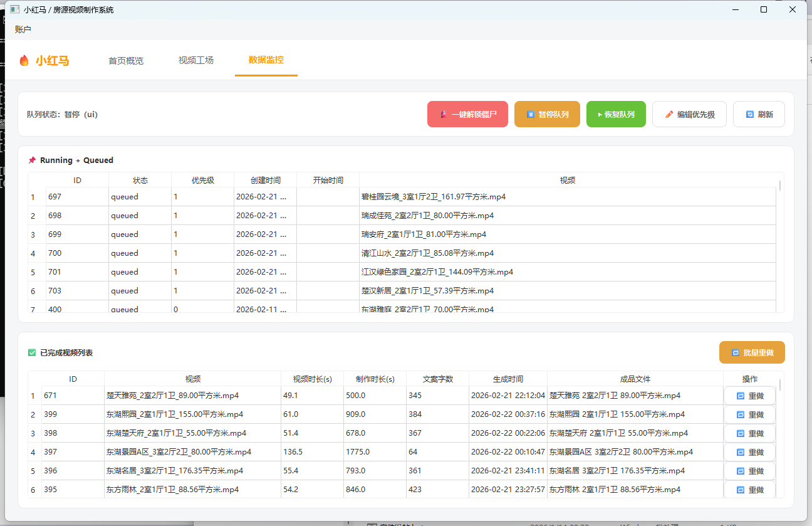Click the 恢复队列 resume play button
Screen dimensions: 812x526
click(x=616, y=115)
